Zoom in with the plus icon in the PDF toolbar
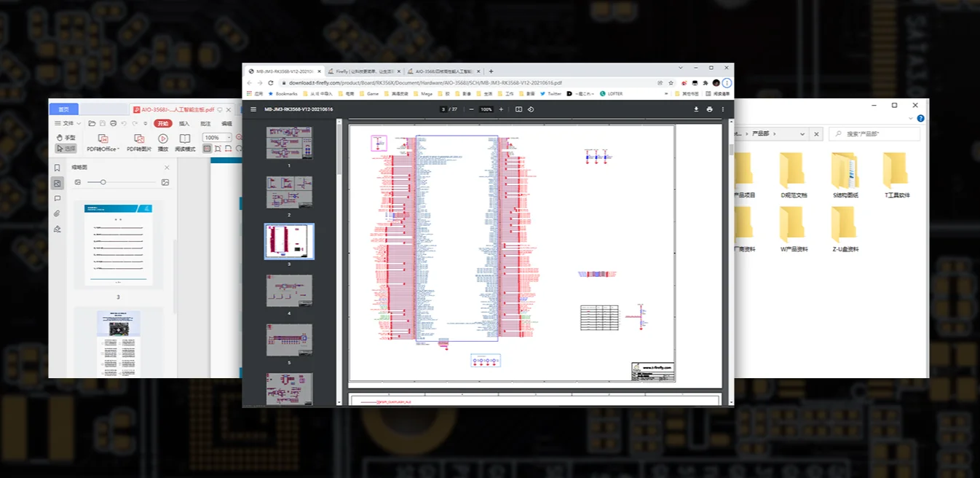Image resolution: width=980 pixels, height=478 pixels. pos(501,109)
